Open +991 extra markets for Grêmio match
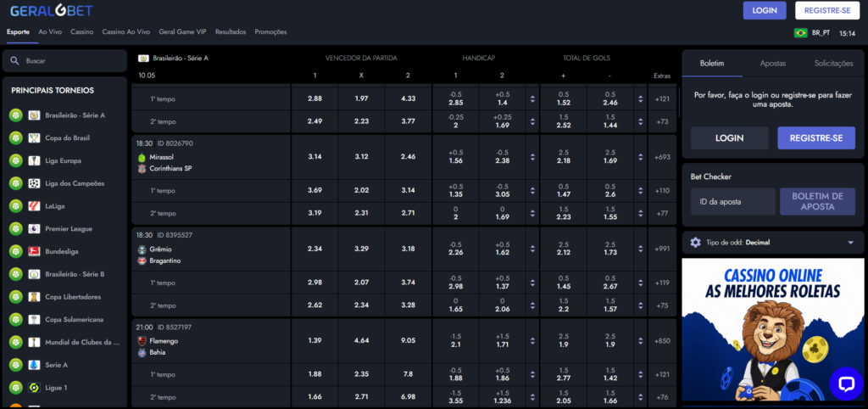The image size is (868, 409). point(662,249)
